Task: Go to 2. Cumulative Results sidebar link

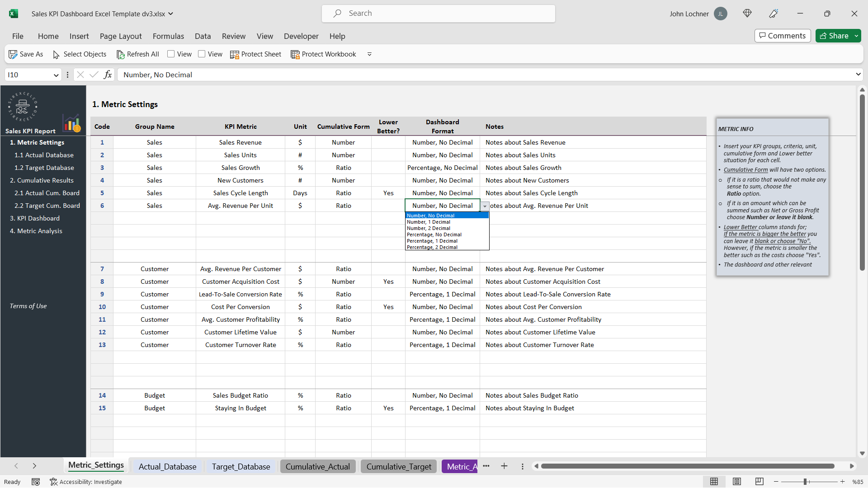Action: [42, 180]
